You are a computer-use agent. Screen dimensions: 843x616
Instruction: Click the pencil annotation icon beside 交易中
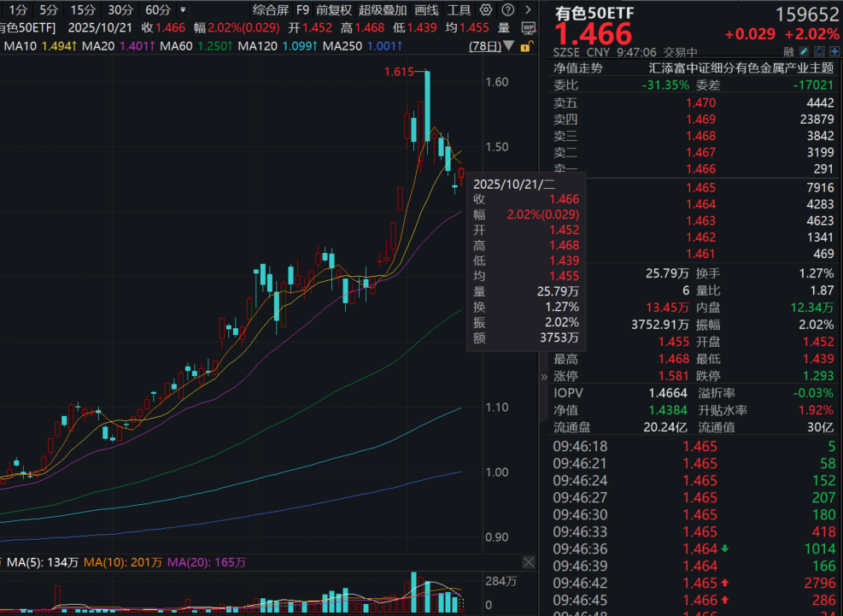pyautogui.click(x=804, y=51)
